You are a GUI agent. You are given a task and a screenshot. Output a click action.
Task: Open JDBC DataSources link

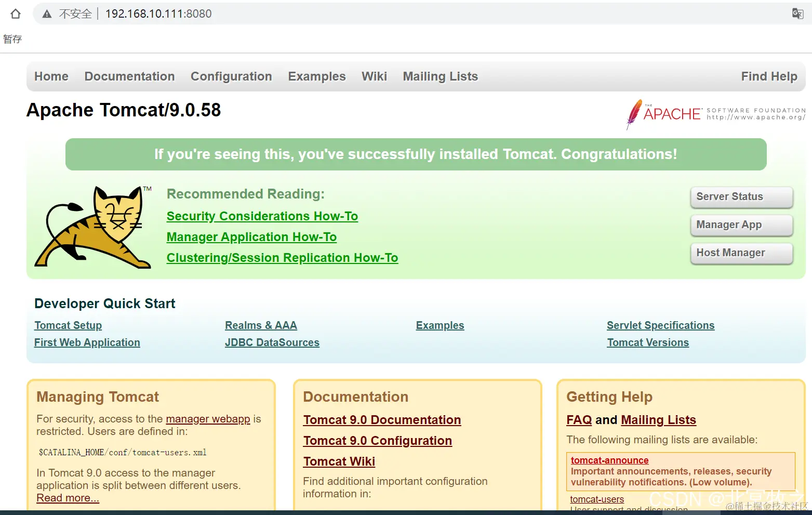click(x=272, y=342)
